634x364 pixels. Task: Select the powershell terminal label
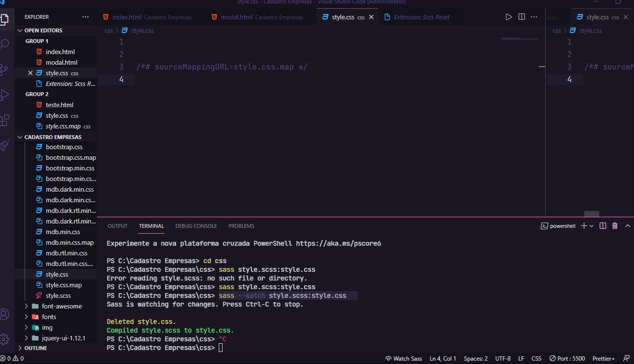[x=558, y=226]
